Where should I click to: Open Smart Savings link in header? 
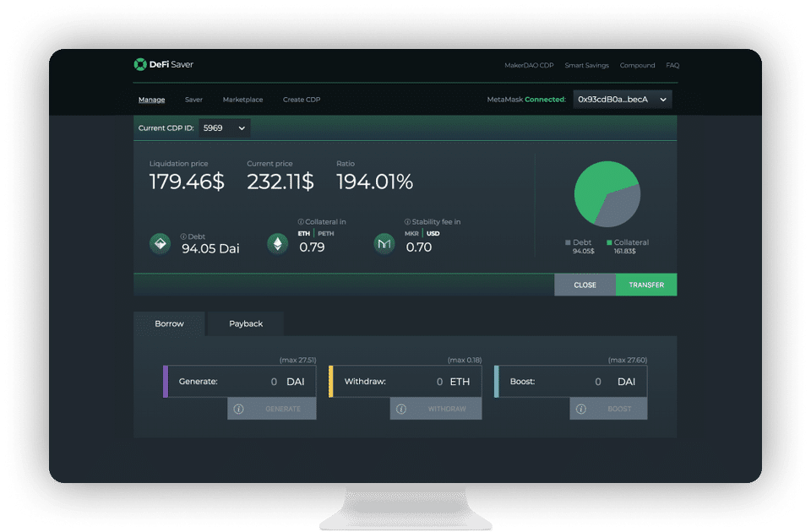pos(586,66)
